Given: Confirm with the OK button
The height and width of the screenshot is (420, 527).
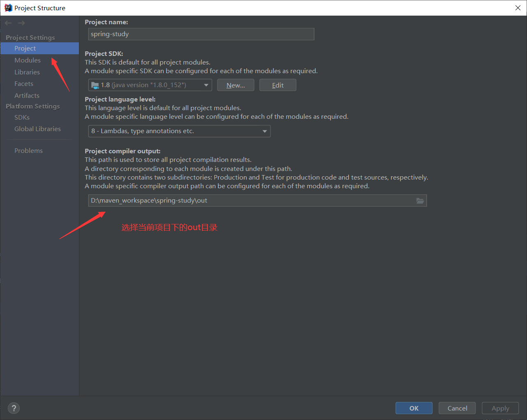Looking at the screenshot, I should pyautogui.click(x=414, y=408).
